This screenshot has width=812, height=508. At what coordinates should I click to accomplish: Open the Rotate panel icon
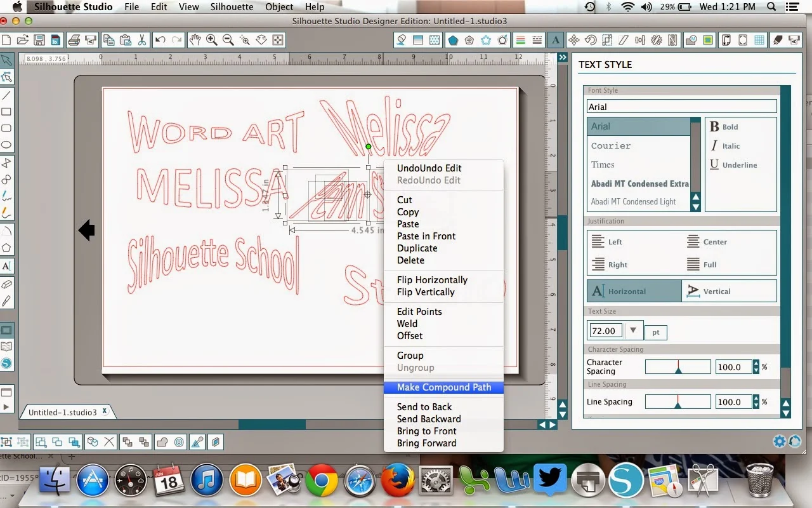[x=591, y=40]
